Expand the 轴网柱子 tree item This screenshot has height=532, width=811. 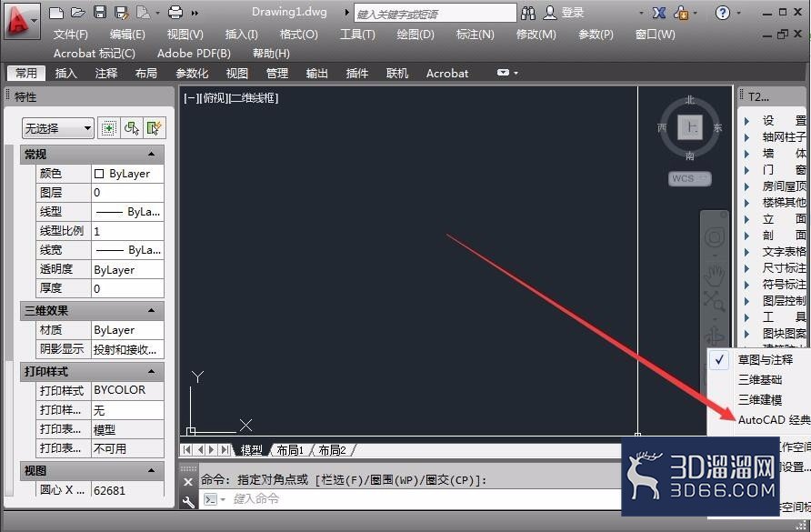(x=746, y=137)
